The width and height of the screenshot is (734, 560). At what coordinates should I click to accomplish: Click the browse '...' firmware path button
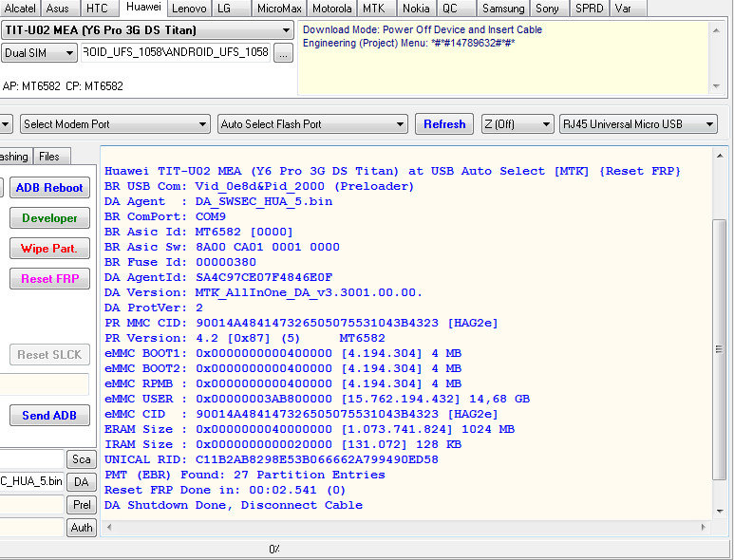pos(283,53)
